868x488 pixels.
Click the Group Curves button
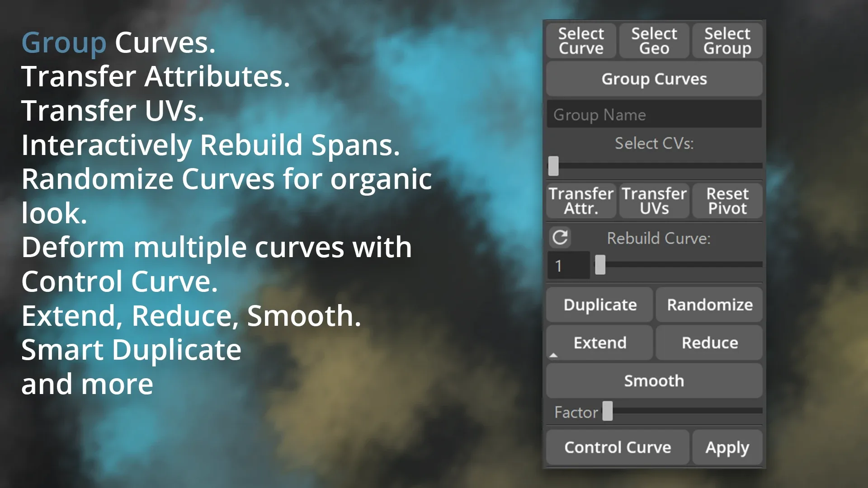654,79
